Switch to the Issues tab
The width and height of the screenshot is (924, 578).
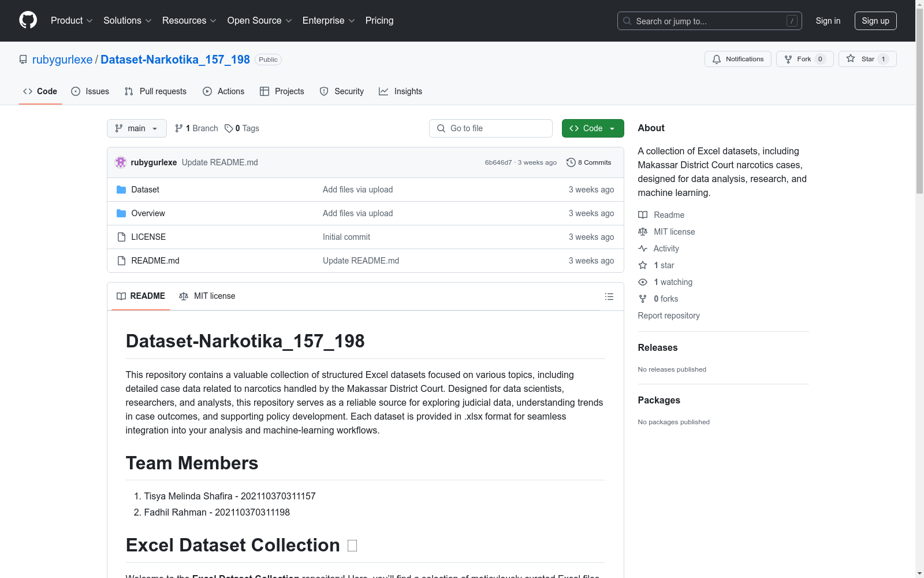tap(90, 91)
